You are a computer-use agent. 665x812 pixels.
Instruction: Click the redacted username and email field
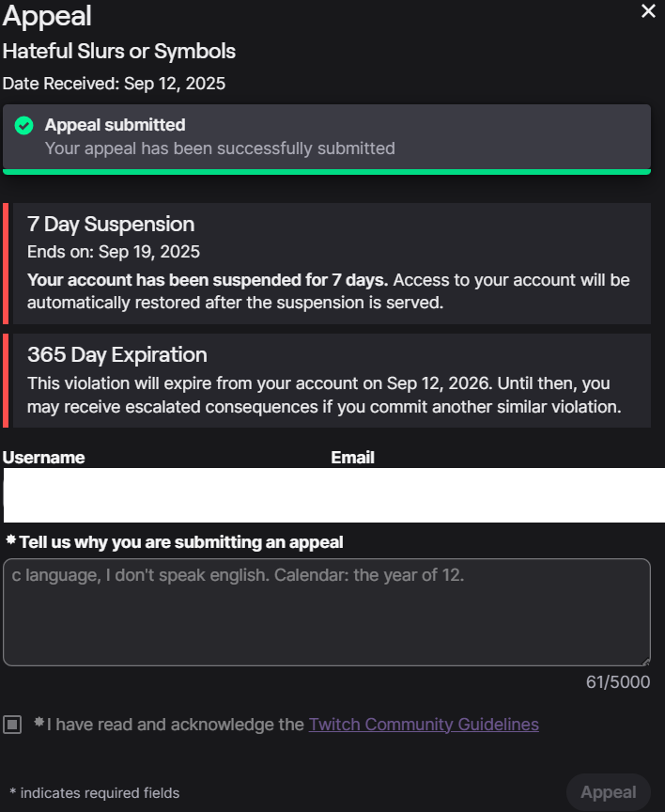click(x=332, y=494)
